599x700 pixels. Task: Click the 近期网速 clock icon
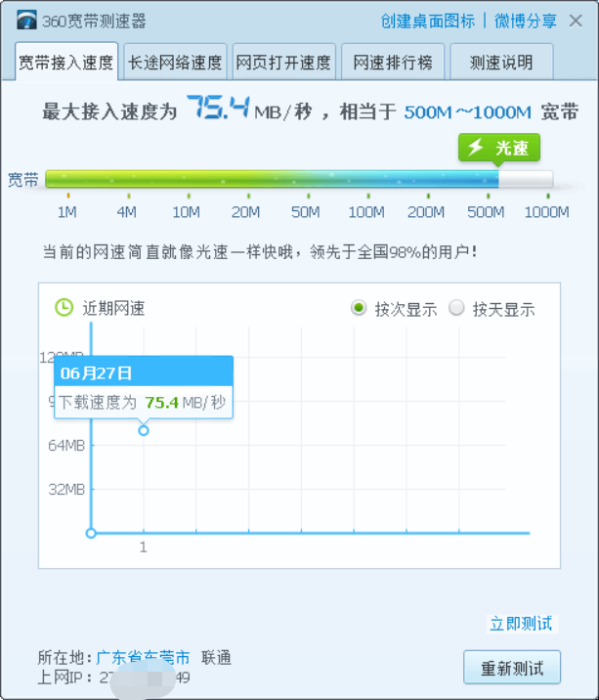coord(64,308)
